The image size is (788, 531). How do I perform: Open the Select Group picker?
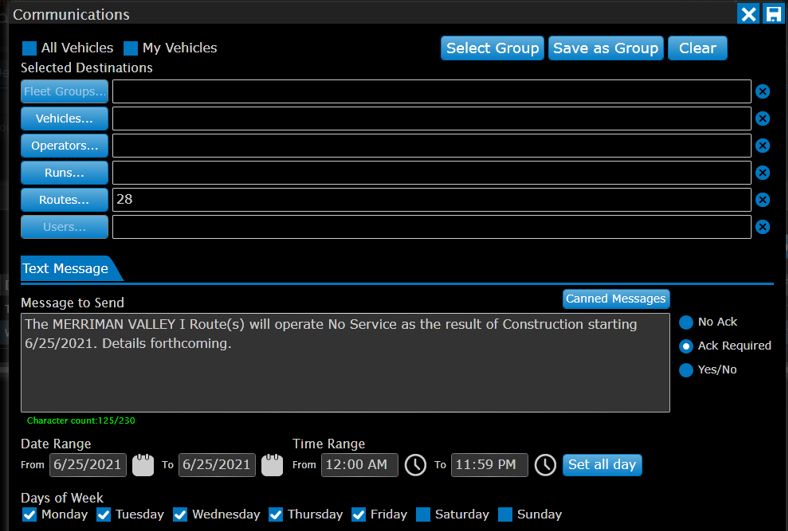[x=492, y=48]
